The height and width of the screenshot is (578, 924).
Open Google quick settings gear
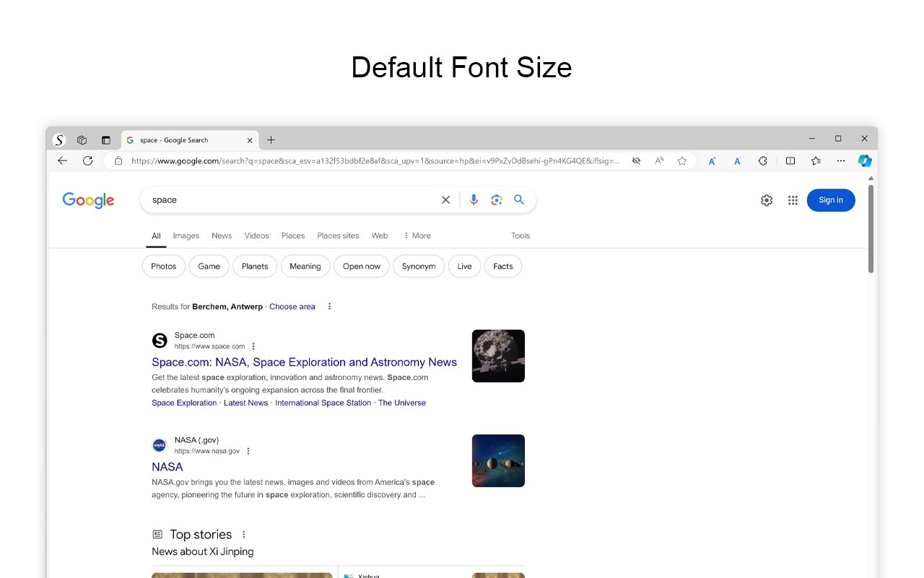click(767, 200)
